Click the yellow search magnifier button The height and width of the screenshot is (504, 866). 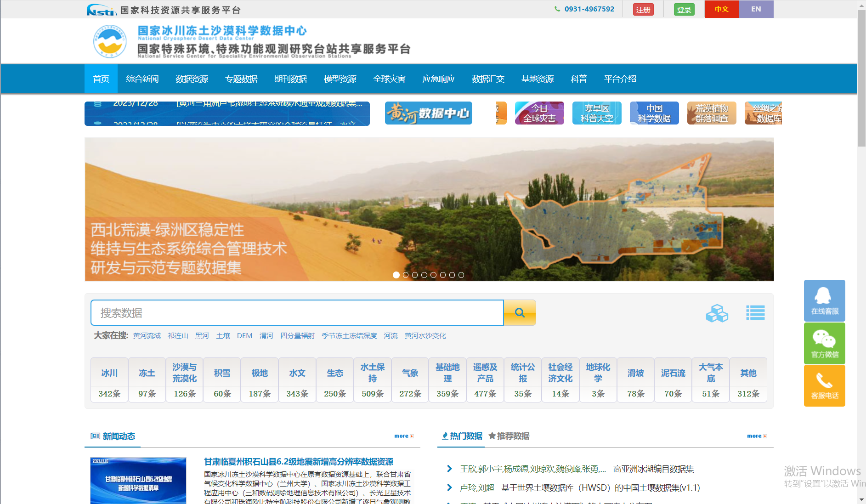(520, 313)
